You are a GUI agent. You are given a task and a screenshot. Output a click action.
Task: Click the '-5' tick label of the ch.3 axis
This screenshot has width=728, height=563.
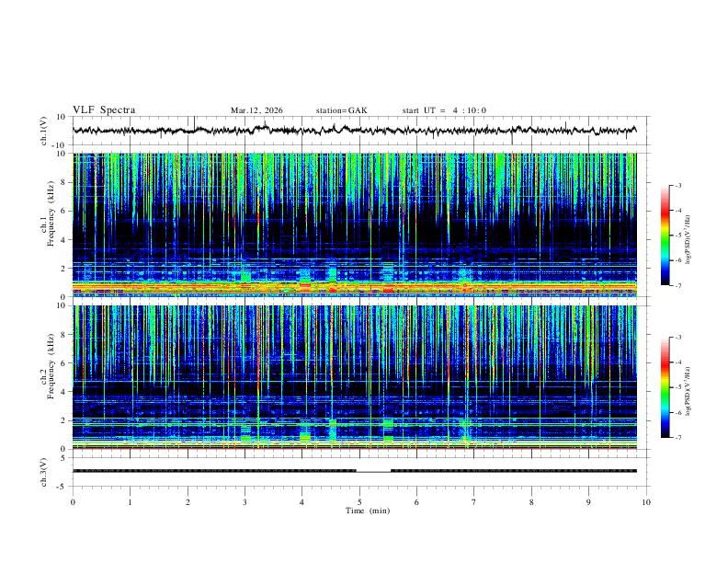(63, 487)
